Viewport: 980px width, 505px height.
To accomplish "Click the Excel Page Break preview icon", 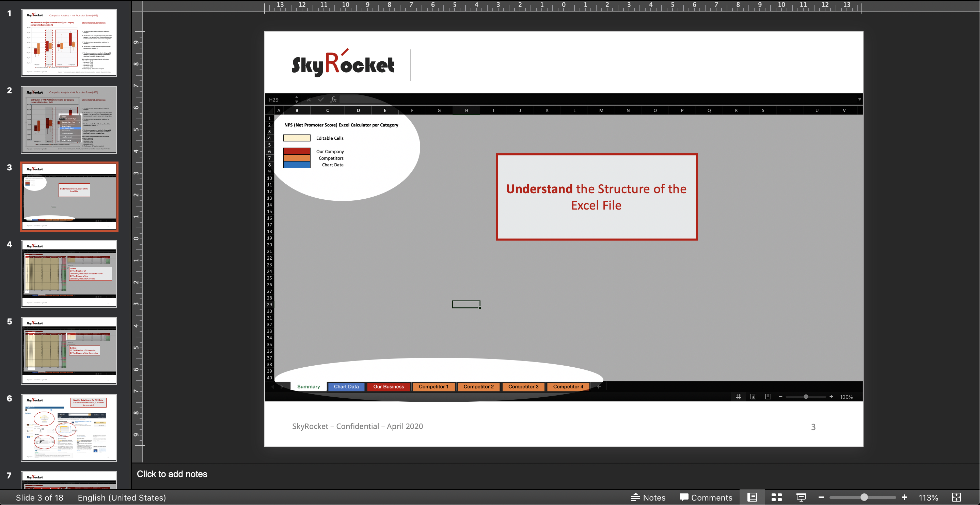I will (x=768, y=396).
